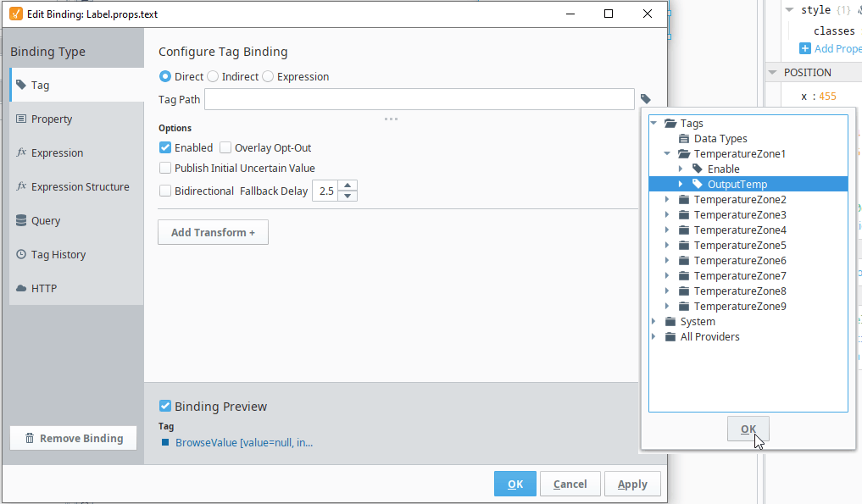862x504 pixels.
Task: Click the Tag Path input field
Action: (420, 99)
